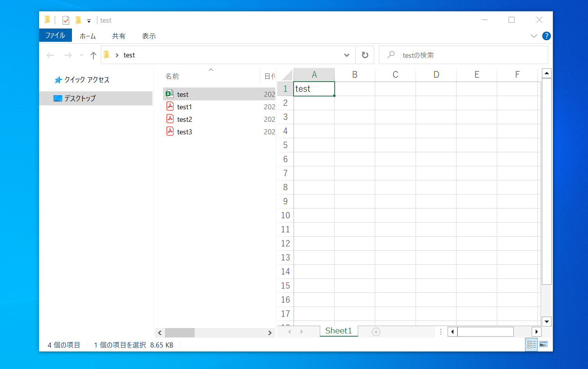Click the Refresh button beside address bar
Image resolution: width=588 pixels, height=369 pixels.
click(x=365, y=55)
